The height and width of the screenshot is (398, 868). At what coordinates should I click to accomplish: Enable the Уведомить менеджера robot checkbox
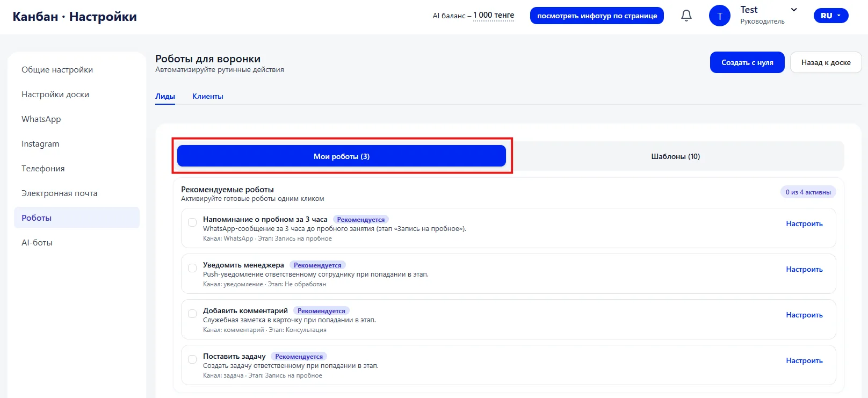point(192,268)
